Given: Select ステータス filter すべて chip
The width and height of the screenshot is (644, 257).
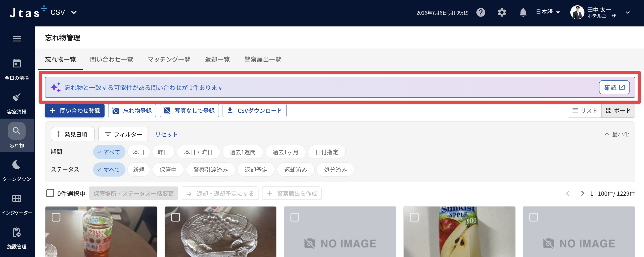Looking at the screenshot, I should point(109,169).
